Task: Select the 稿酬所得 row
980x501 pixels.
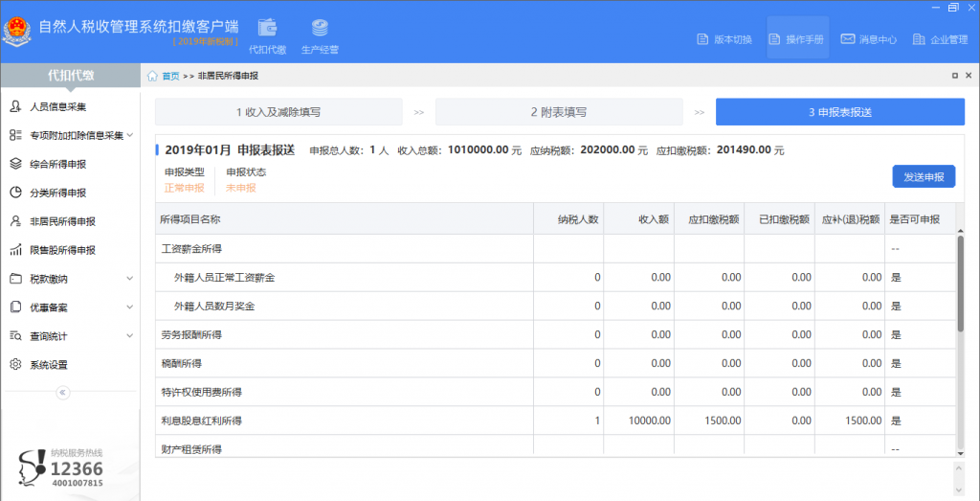Action: [x=556, y=363]
